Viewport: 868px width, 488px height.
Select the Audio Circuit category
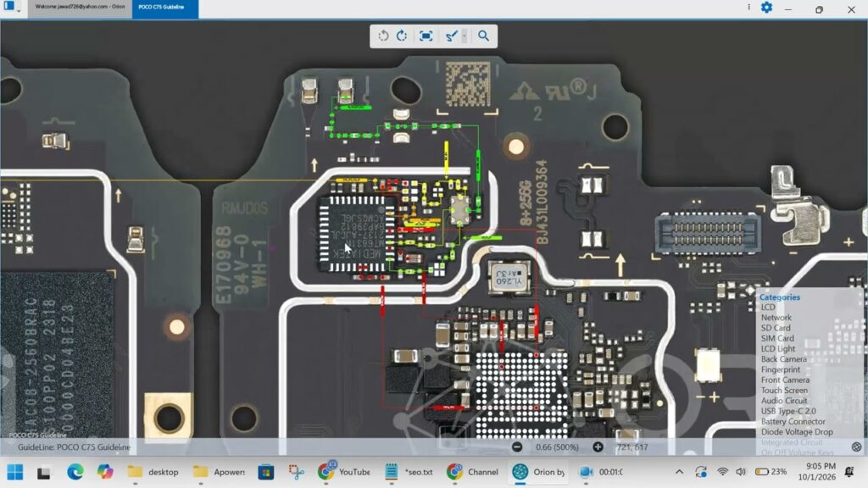coord(784,401)
